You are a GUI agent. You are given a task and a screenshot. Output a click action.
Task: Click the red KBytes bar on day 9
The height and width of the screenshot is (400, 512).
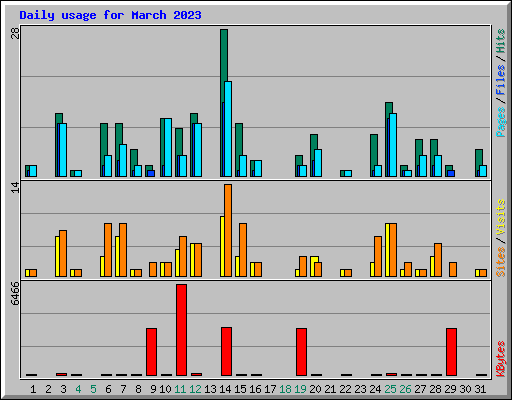151,352
